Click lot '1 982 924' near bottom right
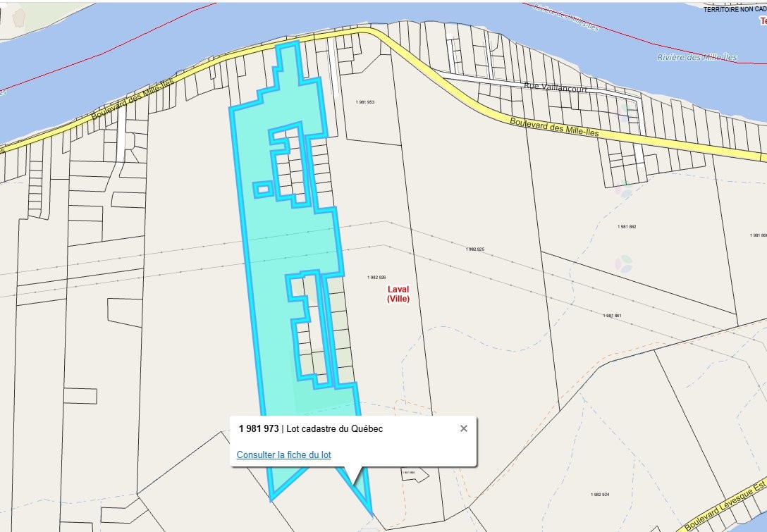Image resolution: width=767 pixels, height=532 pixels. tap(599, 495)
